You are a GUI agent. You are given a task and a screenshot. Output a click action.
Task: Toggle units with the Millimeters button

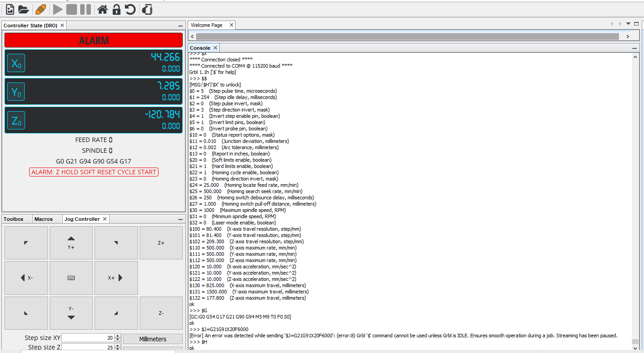153,339
